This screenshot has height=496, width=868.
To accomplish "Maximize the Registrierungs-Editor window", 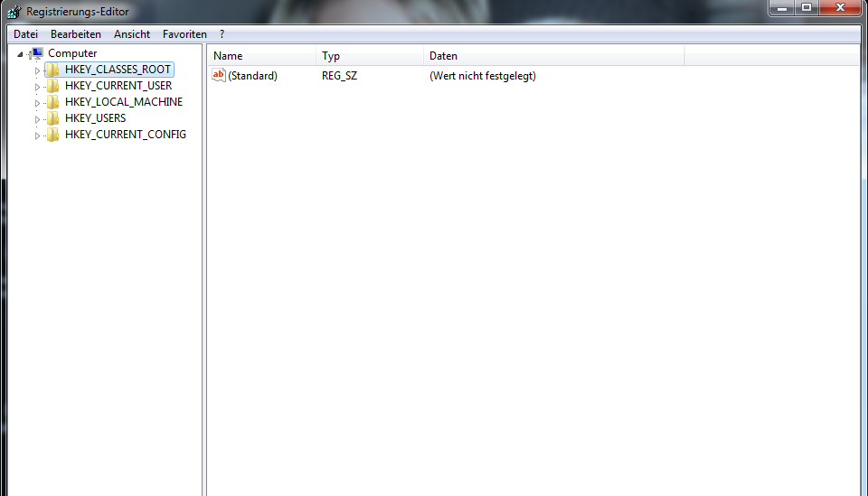I will [807, 8].
